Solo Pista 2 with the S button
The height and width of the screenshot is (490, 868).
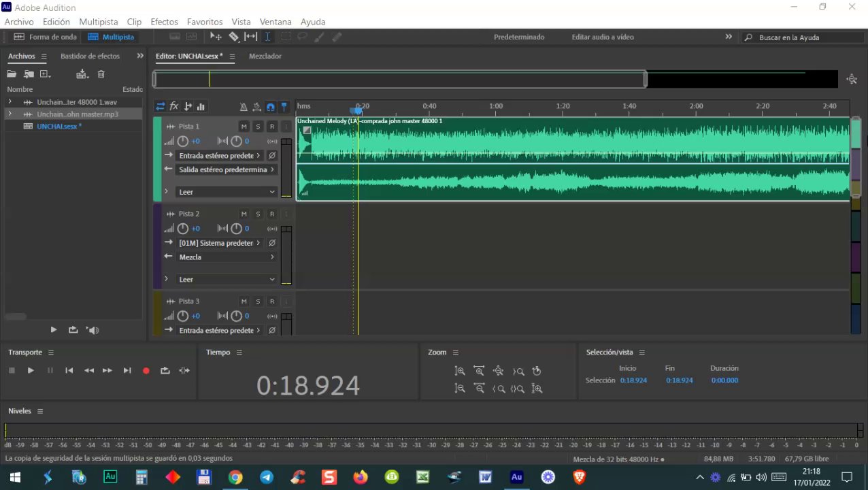(x=258, y=214)
